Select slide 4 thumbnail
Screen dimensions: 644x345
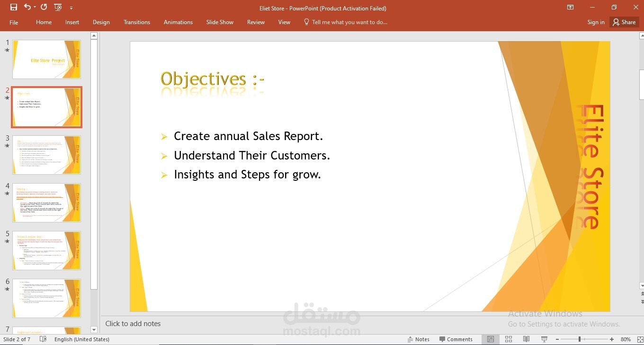coord(46,203)
